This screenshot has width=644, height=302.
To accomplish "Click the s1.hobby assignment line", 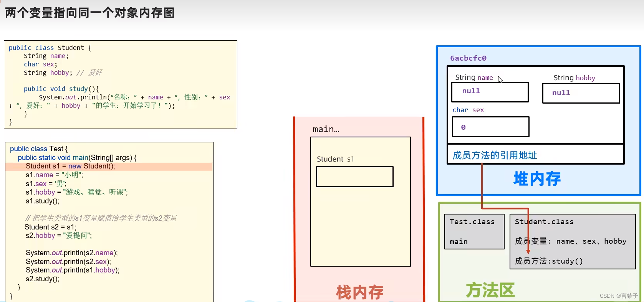I will tap(77, 192).
